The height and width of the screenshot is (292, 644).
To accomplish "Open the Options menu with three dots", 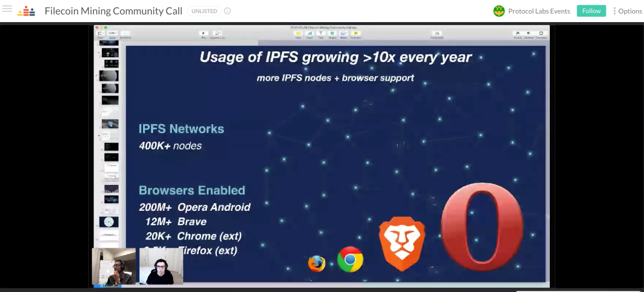I will pos(627,11).
